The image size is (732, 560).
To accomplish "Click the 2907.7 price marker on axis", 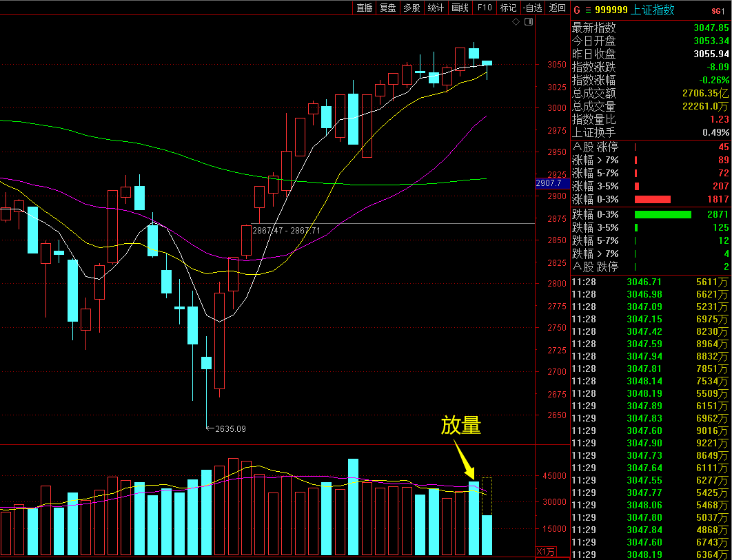I will 553,183.
